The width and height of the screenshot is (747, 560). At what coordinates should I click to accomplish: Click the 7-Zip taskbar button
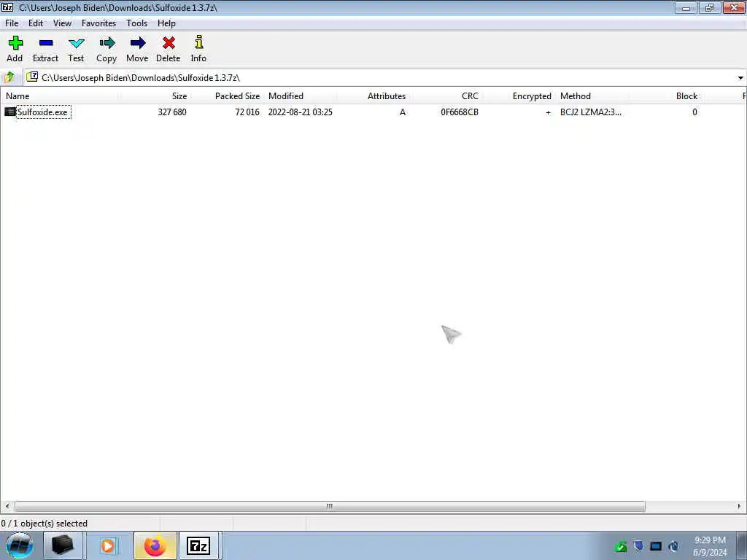point(198,545)
